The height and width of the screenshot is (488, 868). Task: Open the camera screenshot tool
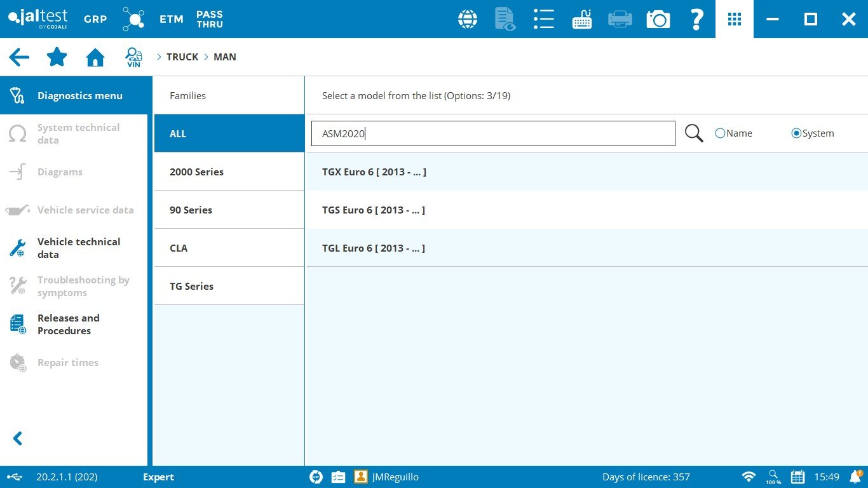[658, 19]
